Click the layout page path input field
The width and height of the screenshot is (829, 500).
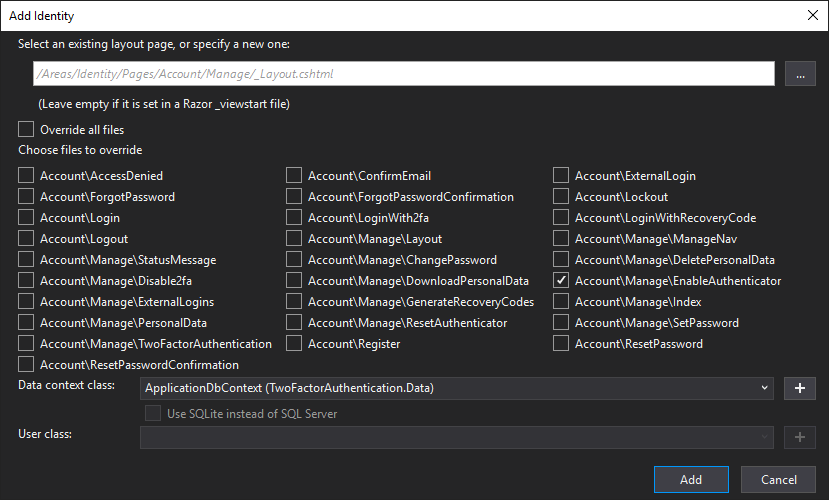[x=400, y=74]
